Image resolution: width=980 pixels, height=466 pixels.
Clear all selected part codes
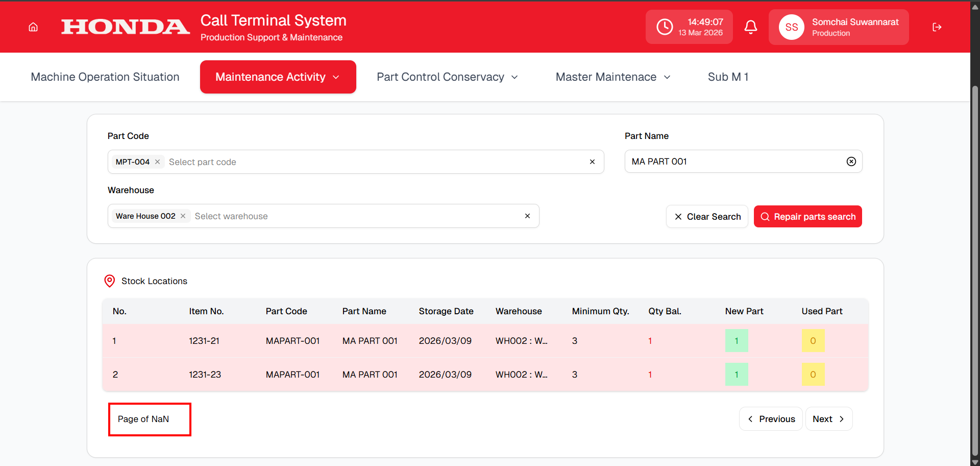tap(592, 162)
